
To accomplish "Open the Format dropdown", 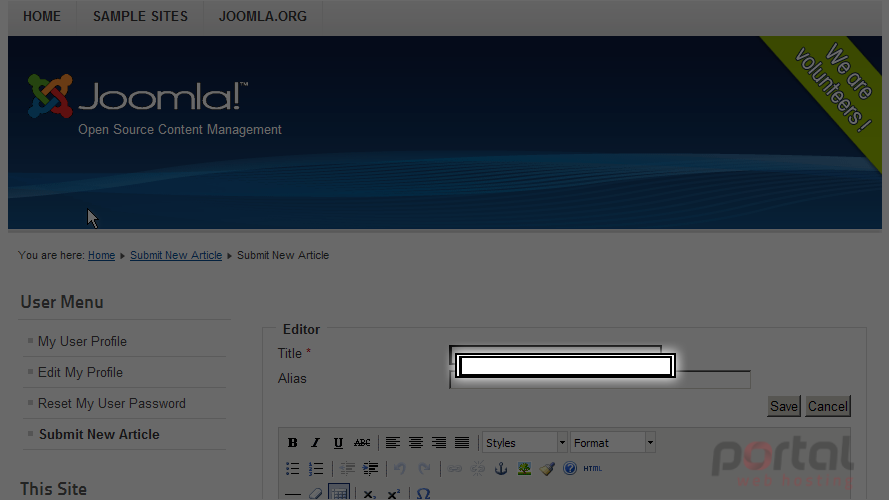I will [613, 443].
